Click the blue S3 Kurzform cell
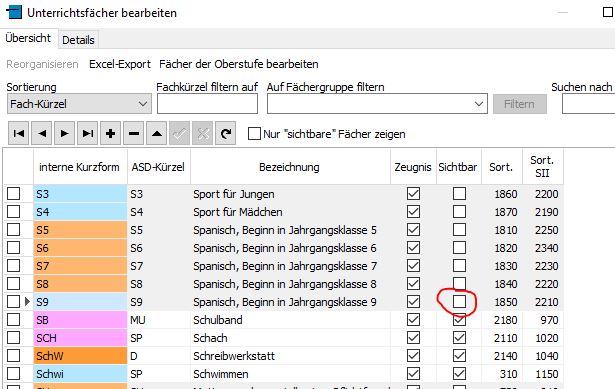 click(80, 194)
